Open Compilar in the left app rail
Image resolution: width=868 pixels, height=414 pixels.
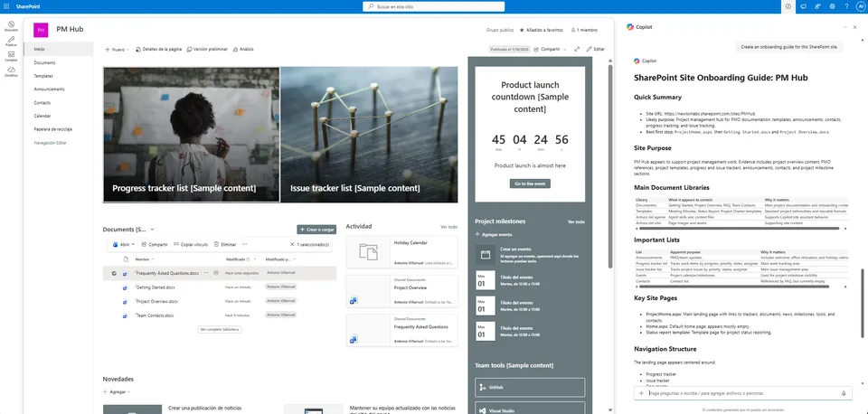tap(11, 56)
